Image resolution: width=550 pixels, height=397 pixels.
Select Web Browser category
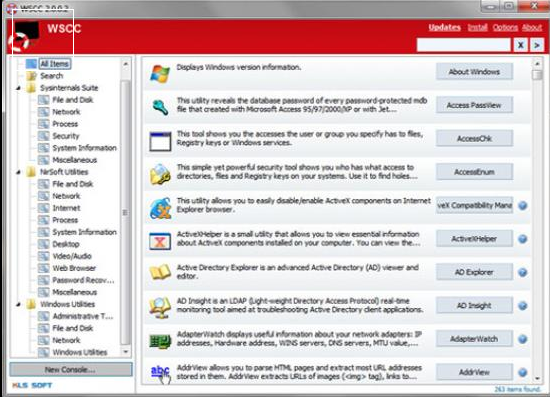tap(74, 268)
